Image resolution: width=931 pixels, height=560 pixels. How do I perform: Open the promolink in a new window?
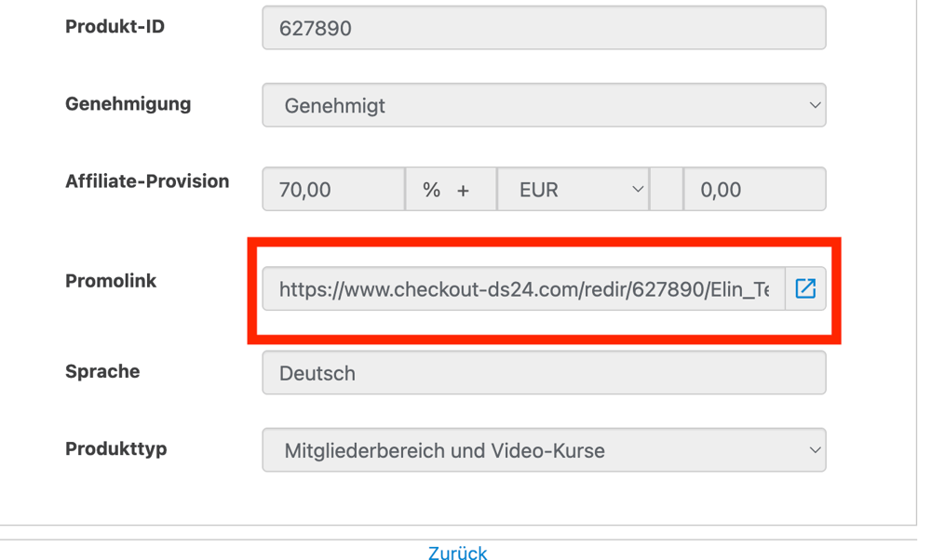tap(805, 288)
